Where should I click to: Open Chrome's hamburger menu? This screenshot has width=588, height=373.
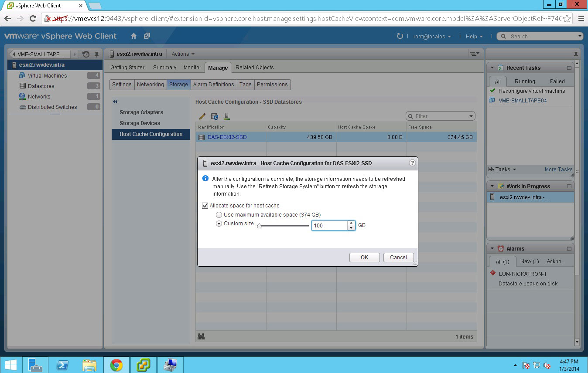tap(581, 19)
